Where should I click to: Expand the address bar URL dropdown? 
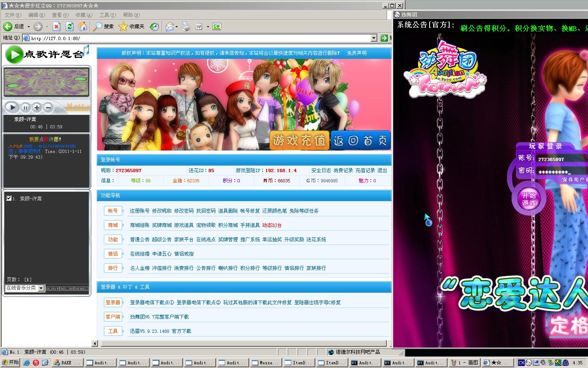point(374,38)
